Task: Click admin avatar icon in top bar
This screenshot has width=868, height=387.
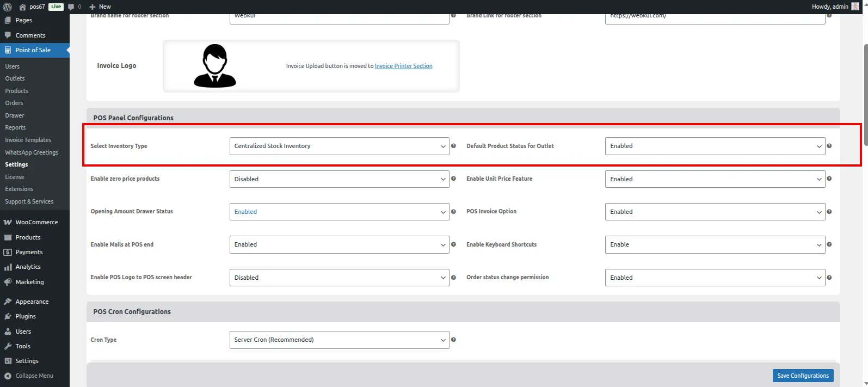Action: (855, 7)
